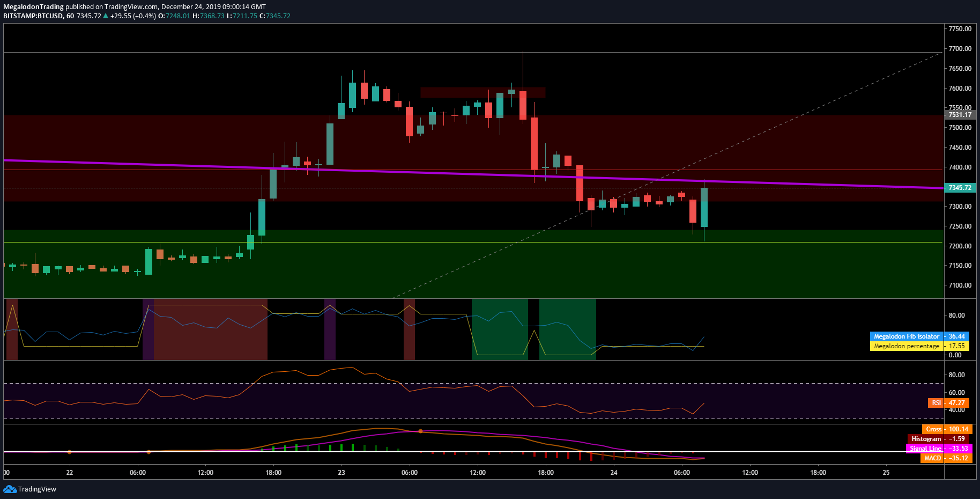Click the Signal Line value -33.53

(959, 449)
